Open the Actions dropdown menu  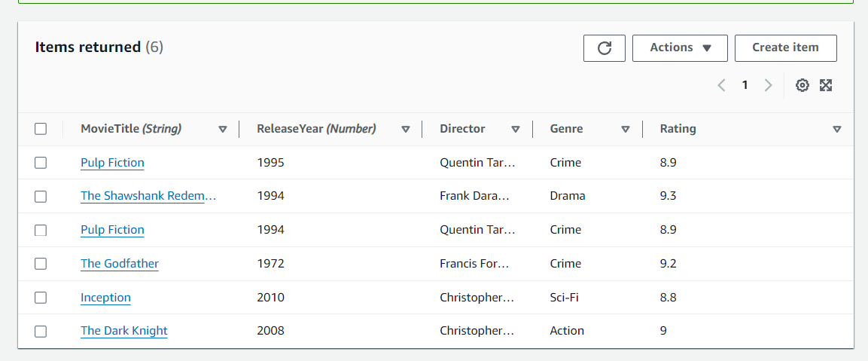pos(680,48)
